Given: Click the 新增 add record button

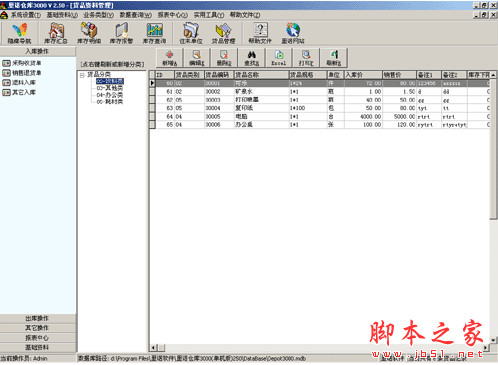Looking at the screenshot, I should click(170, 58).
